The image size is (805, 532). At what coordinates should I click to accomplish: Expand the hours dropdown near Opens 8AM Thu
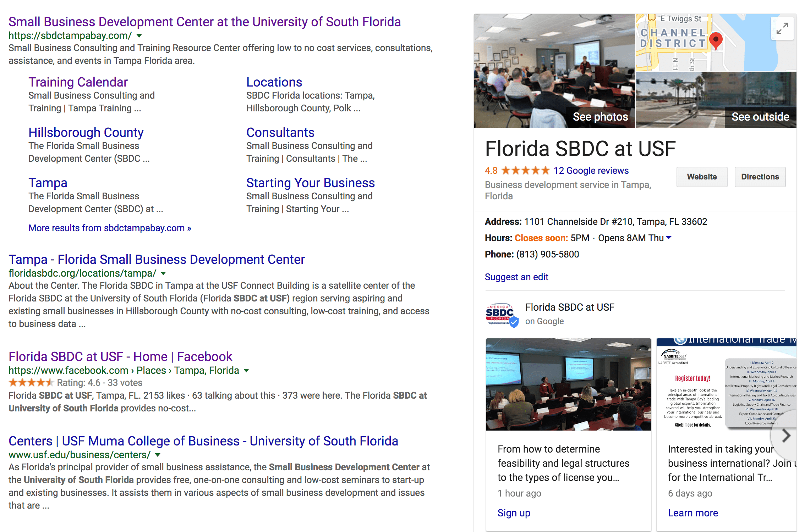pos(669,238)
